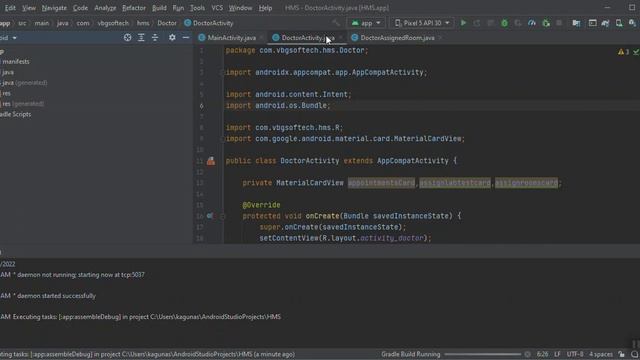
Task: Change LF line separator in status bar
Action: click(557, 354)
